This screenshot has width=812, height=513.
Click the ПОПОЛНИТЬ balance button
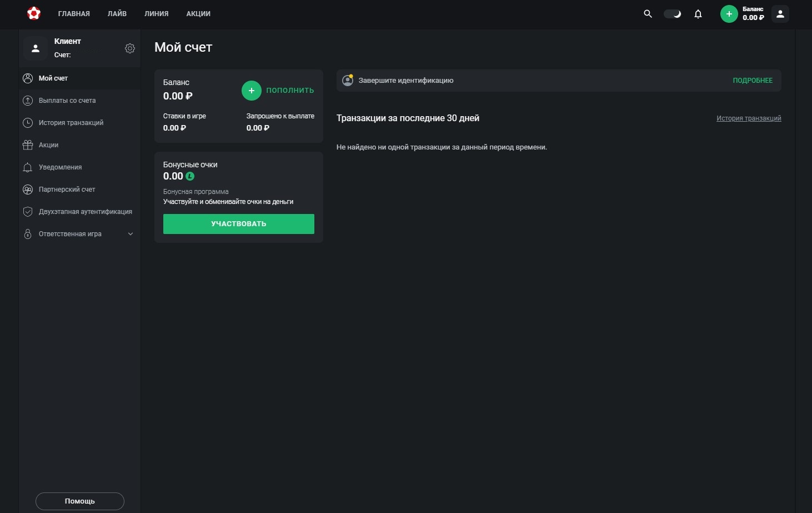pyautogui.click(x=278, y=90)
